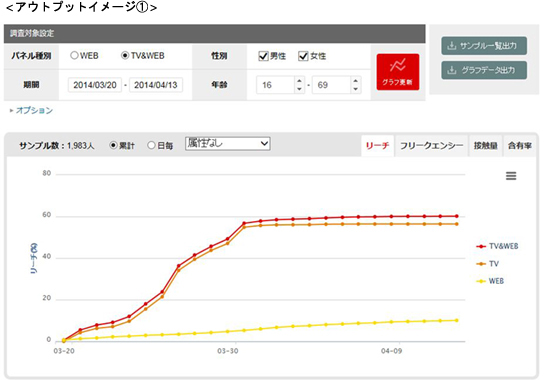Screen dimensions: 550x380
Task: Click the 04-09 x-axis label
Action: point(391,351)
